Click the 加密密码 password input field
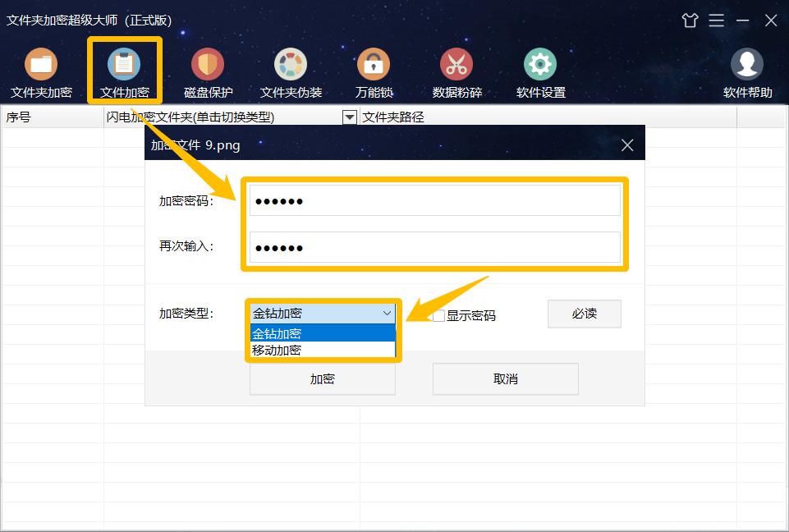Image resolution: width=789 pixels, height=532 pixels. pyautogui.click(x=433, y=199)
